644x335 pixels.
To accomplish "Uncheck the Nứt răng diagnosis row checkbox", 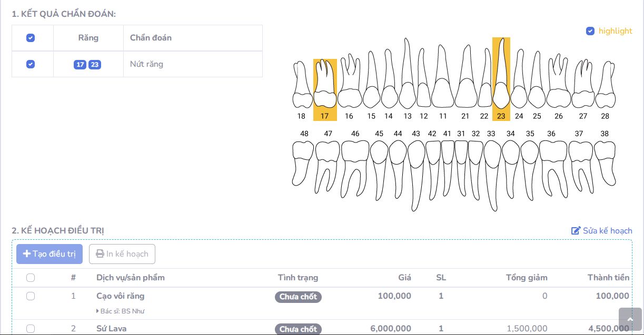I will coord(31,64).
